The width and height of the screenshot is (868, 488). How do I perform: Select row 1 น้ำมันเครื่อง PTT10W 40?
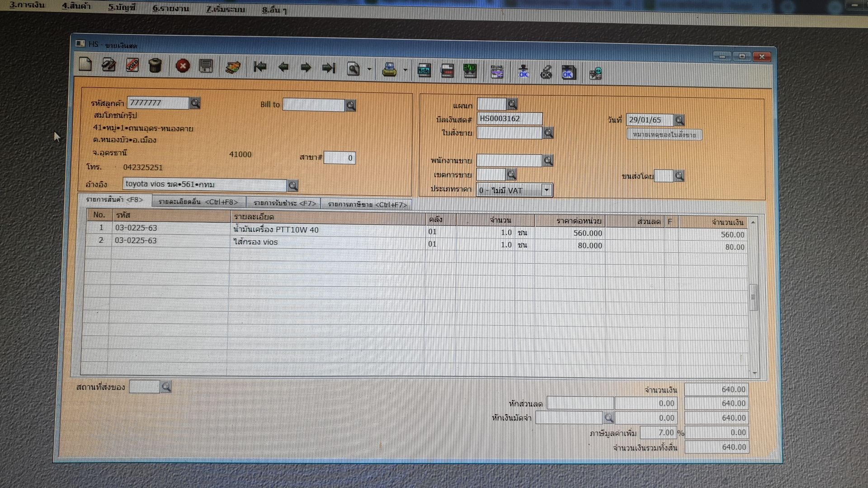coord(416,230)
